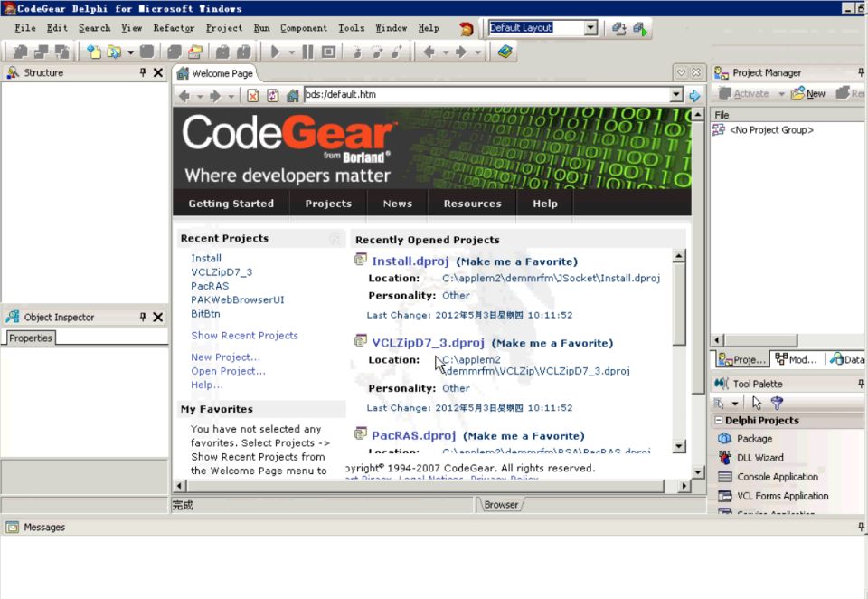Click the browser Stop icon
The width and height of the screenshot is (868, 599).
pos(253,96)
